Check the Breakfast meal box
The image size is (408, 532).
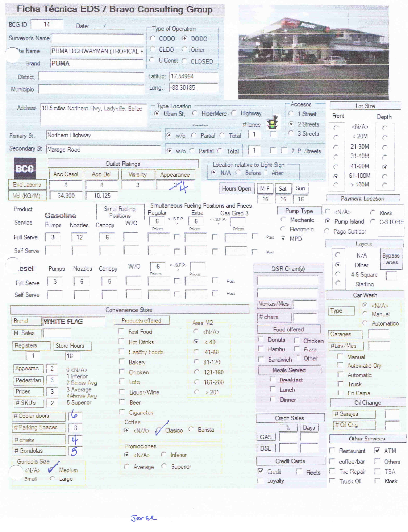point(273,380)
